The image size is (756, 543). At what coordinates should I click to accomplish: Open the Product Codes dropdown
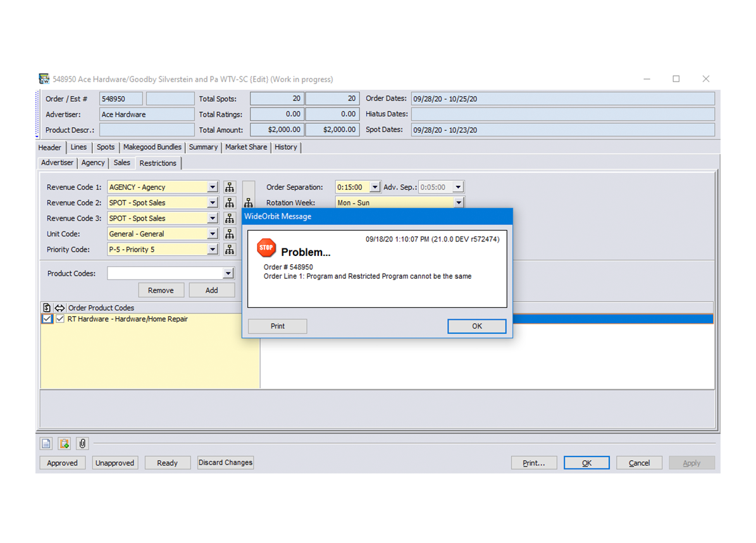[228, 274]
